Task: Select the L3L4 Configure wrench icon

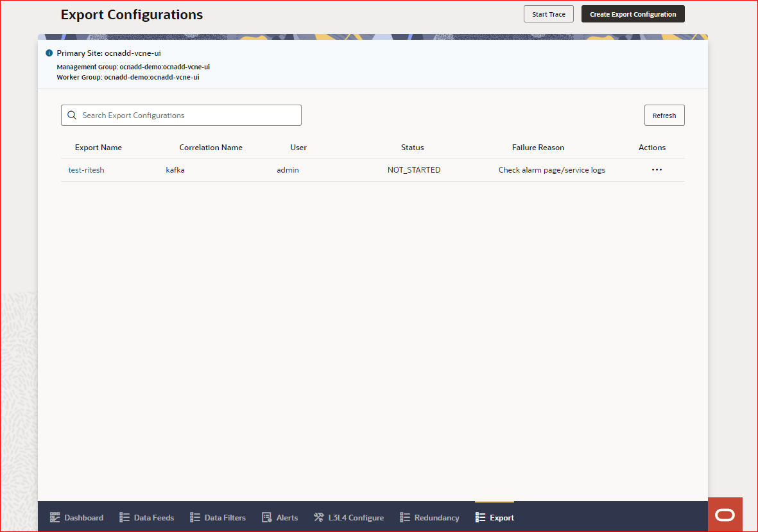Action: [x=318, y=517]
